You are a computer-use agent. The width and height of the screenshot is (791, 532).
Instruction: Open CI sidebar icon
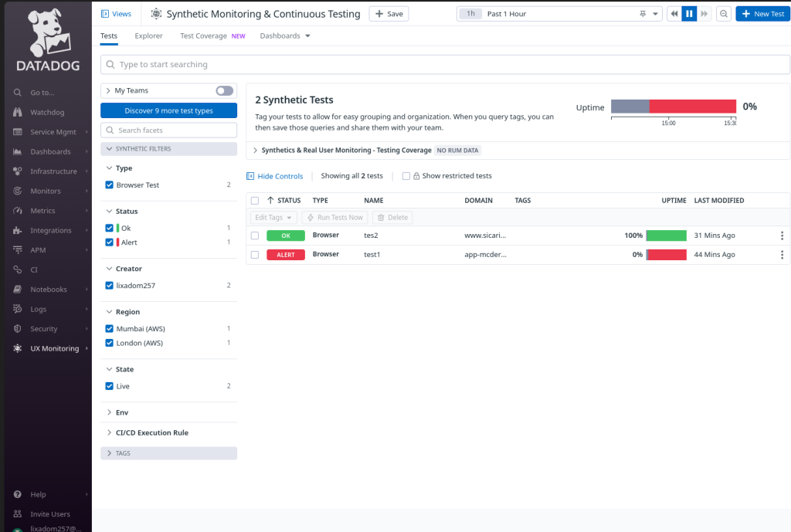pos(18,269)
